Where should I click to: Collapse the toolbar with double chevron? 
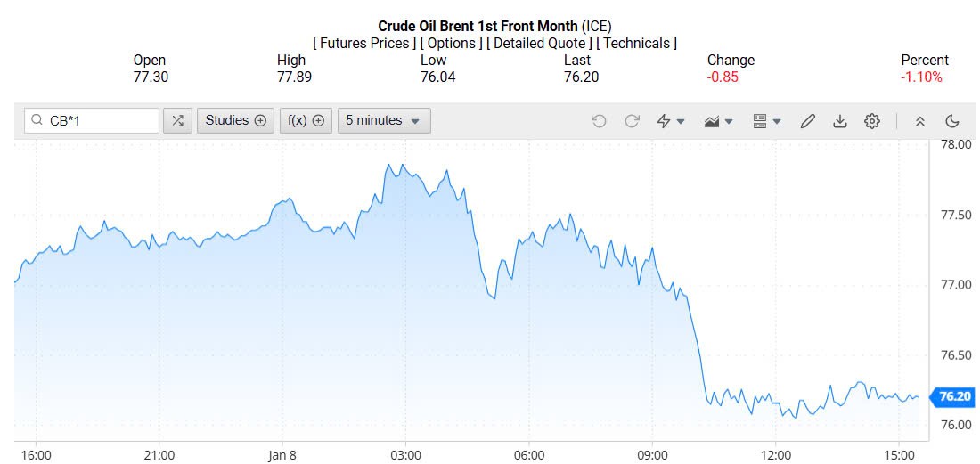pos(920,121)
